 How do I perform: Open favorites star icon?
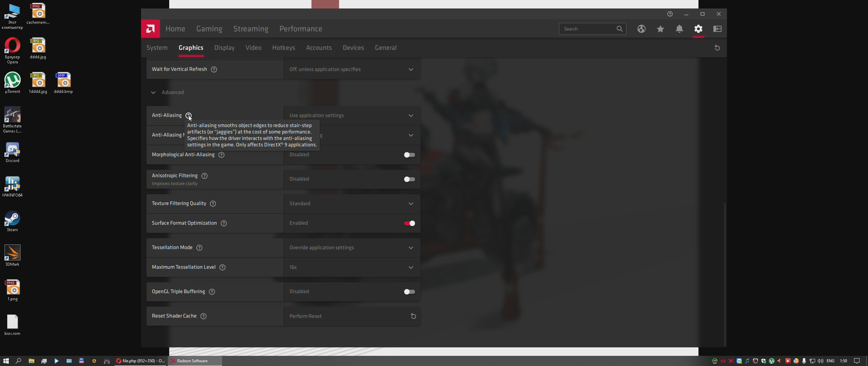coord(660,29)
